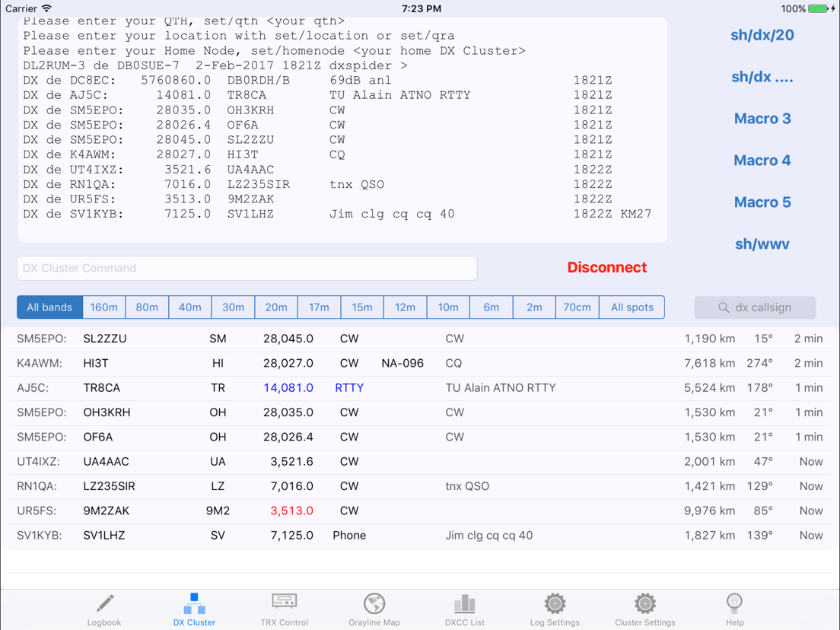Focus the DX Cluster Command field

(x=247, y=268)
